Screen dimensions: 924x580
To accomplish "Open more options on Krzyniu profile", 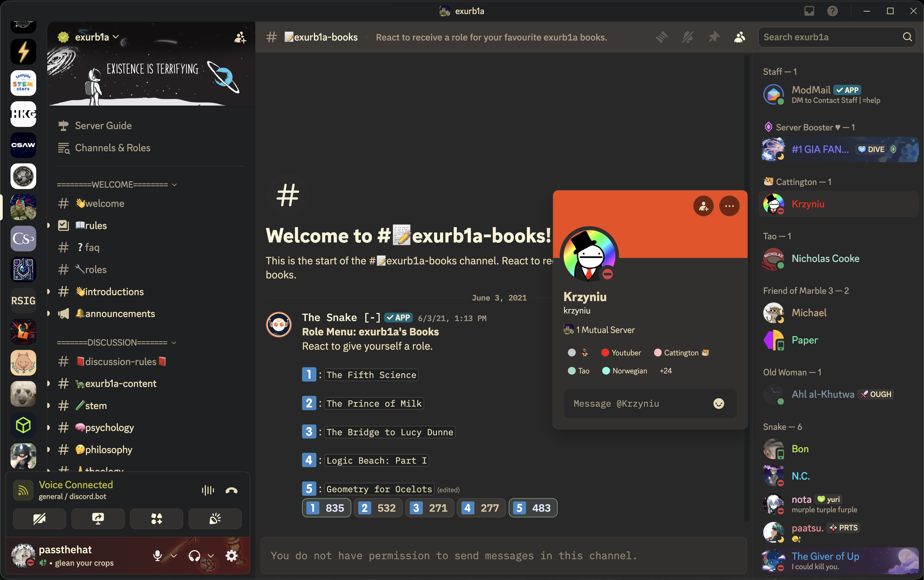I will (729, 206).
